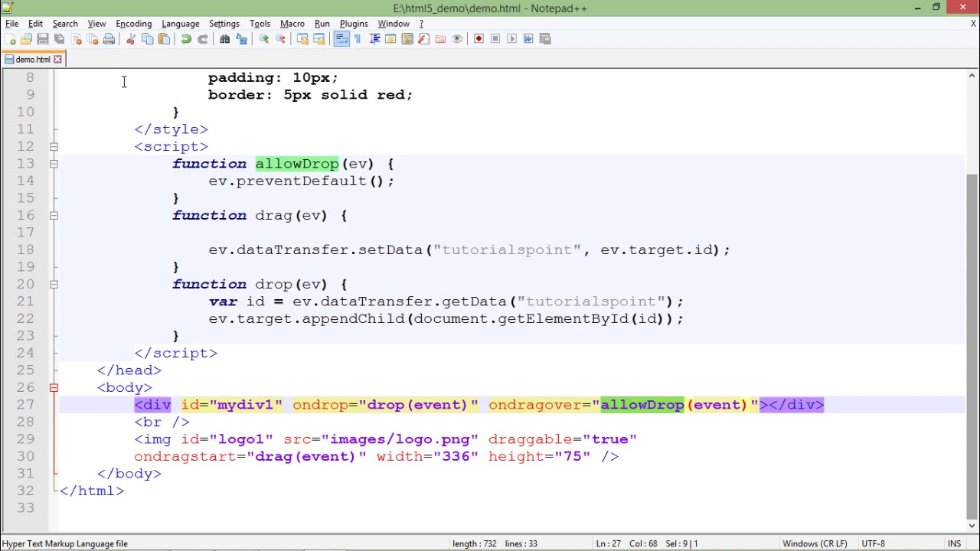This screenshot has height=551, width=980.
Task: Click 'Hyper Text Markup Language file' status text
Action: [x=65, y=543]
